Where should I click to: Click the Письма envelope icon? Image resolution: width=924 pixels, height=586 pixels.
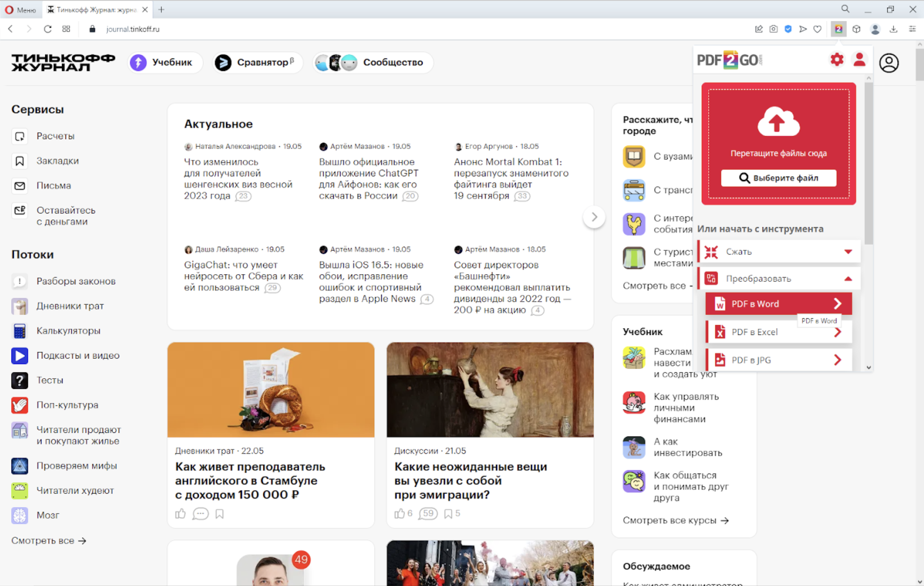(x=20, y=186)
